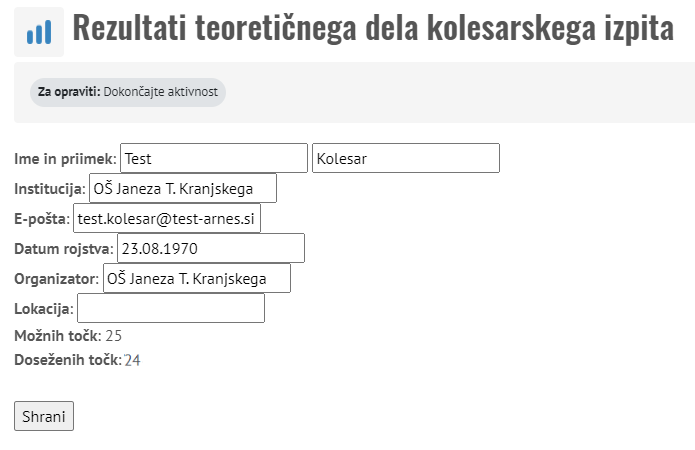
Task: Click the 'Institucija' label text
Action: (x=50, y=189)
